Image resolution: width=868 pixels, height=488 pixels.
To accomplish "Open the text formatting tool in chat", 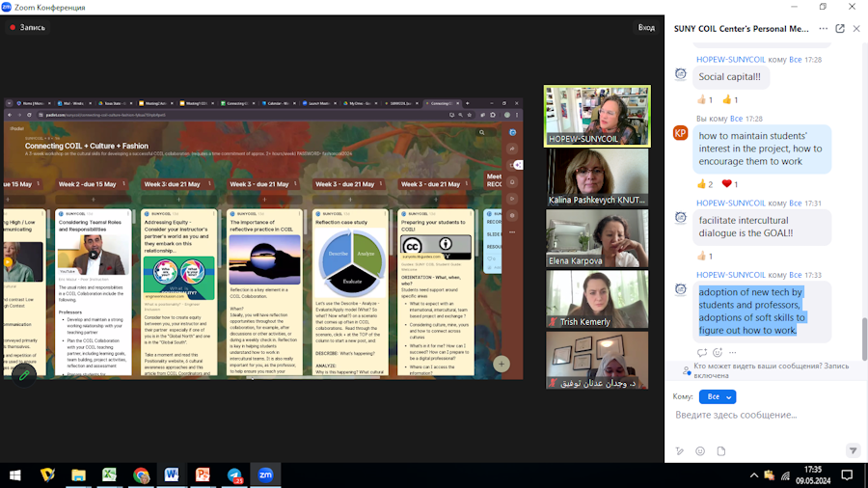I will pyautogui.click(x=680, y=451).
